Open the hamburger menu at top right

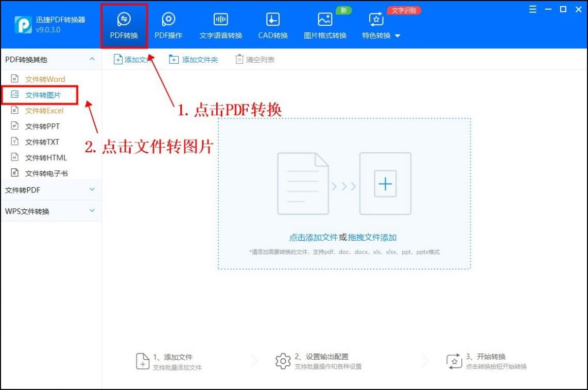533,9
